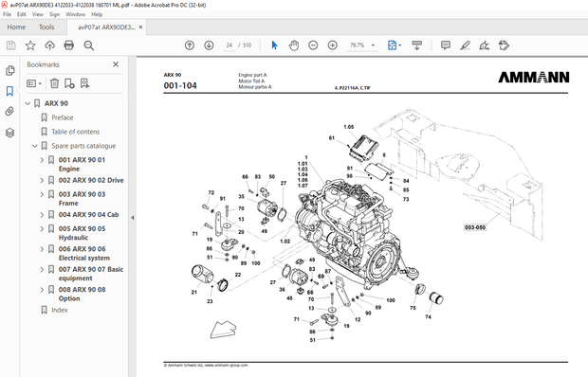Viewport: 588px width, 377px height.
Task: Open the File menu
Action: coord(8,14)
